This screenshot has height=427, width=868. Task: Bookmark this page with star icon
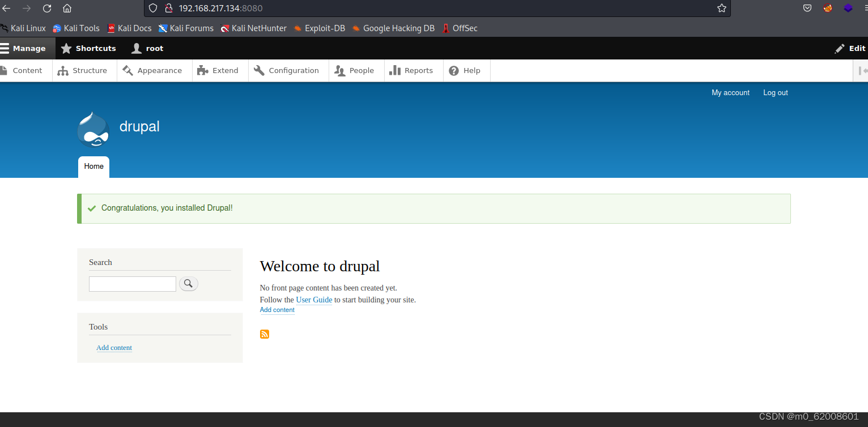click(x=721, y=8)
